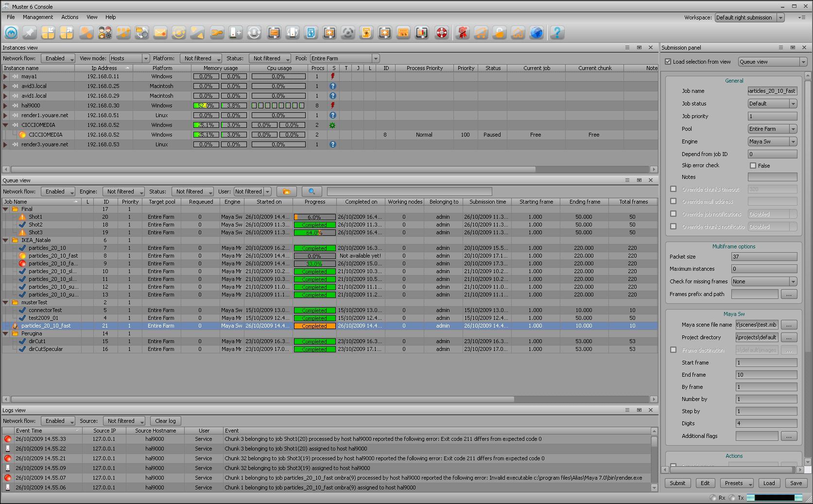Open the View menu
The width and height of the screenshot is (813, 504).
point(92,17)
